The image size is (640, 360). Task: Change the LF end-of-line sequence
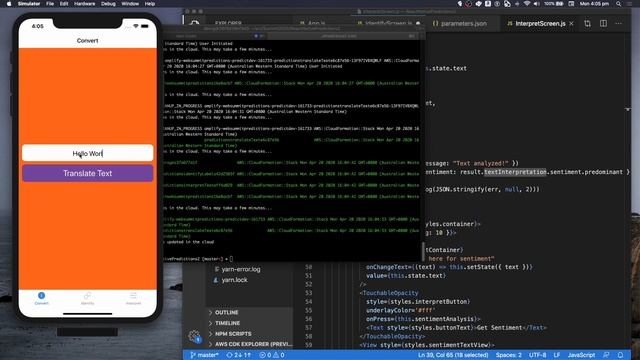(556, 355)
